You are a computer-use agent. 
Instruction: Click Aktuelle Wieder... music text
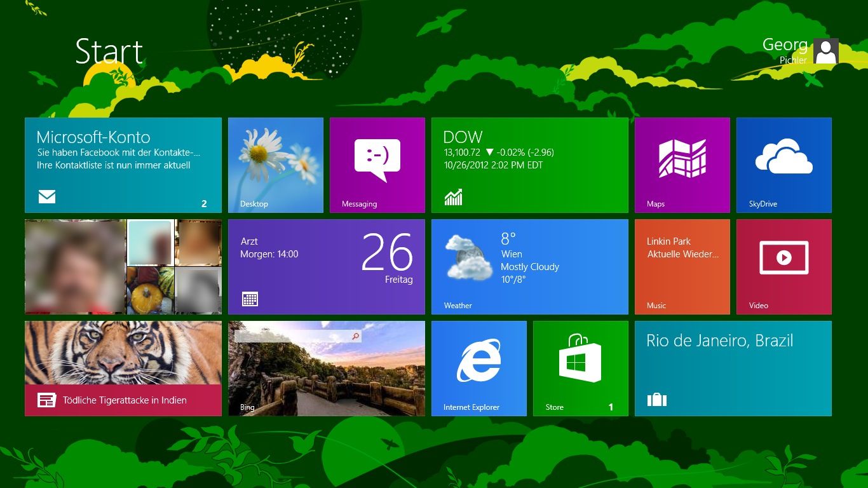point(683,254)
